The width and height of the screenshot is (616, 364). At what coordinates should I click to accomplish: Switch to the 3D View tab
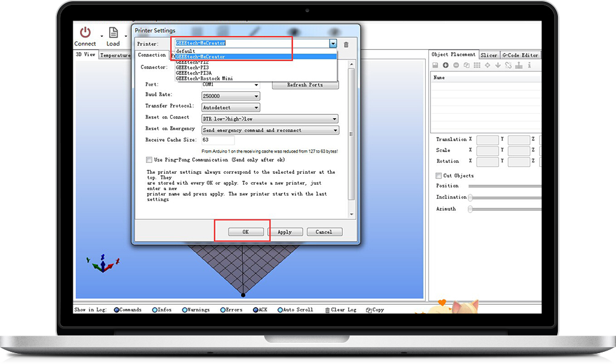tap(85, 55)
